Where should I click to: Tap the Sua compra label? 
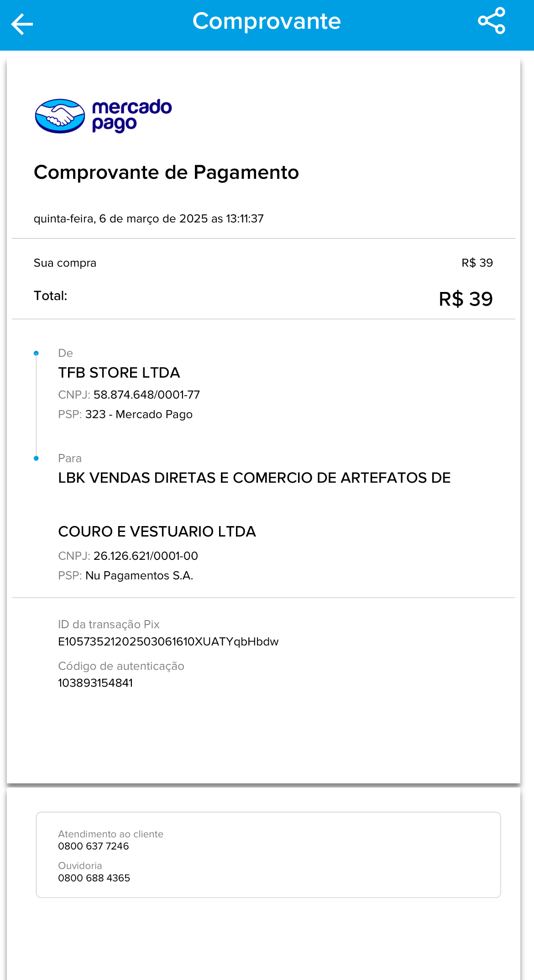click(65, 263)
